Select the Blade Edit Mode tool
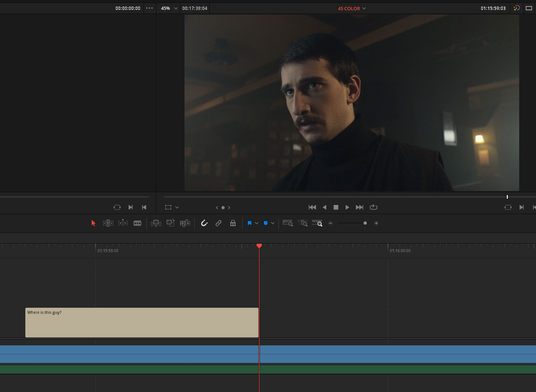The height and width of the screenshot is (392, 536). [x=137, y=223]
